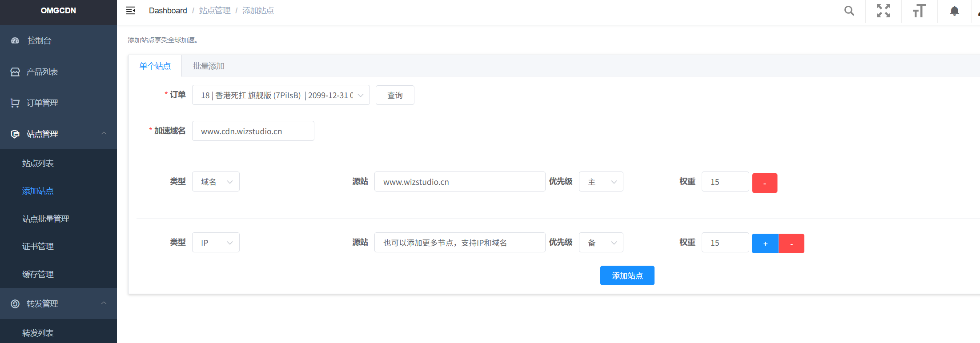The height and width of the screenshot is (343, 980).
Task: Open search with the magnifier icon
Action: (849, 11)
